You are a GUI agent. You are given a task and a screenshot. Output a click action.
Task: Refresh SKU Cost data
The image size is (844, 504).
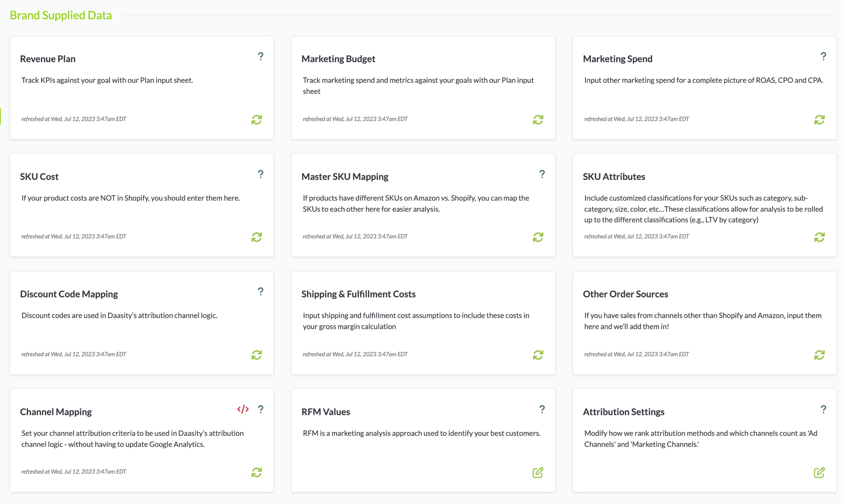256,237
